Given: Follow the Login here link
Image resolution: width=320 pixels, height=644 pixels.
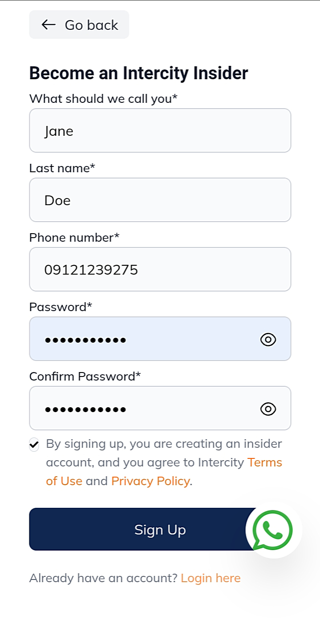Looking at the screenshot, I should tap(211, 578).
